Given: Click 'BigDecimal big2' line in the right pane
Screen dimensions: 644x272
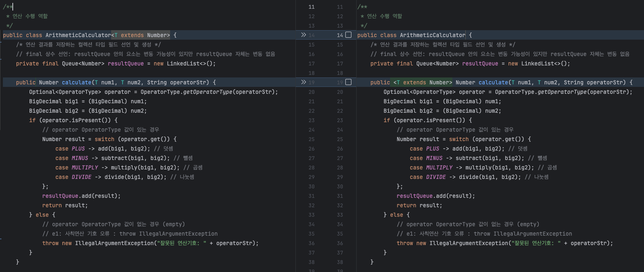Looking at the screenshot, I should 442,111.
